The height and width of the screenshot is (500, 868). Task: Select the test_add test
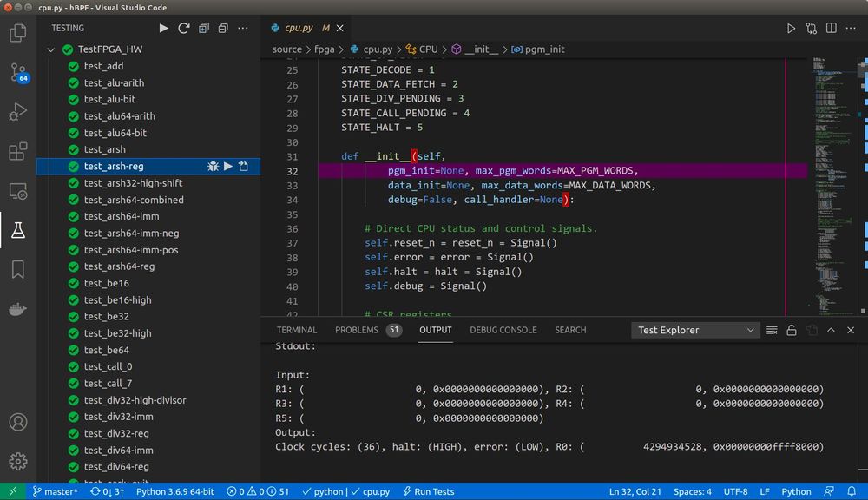(103, 66)
